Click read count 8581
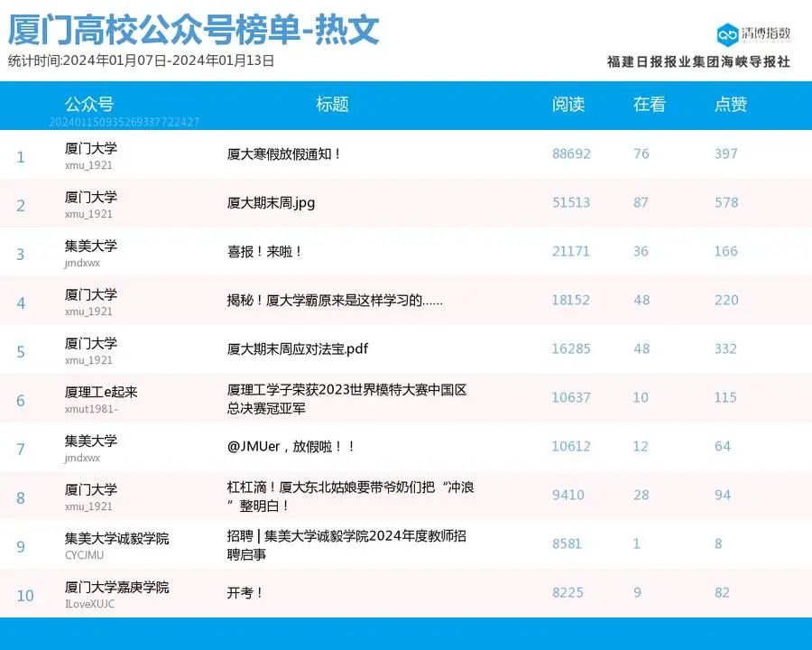 click(567, 543)
